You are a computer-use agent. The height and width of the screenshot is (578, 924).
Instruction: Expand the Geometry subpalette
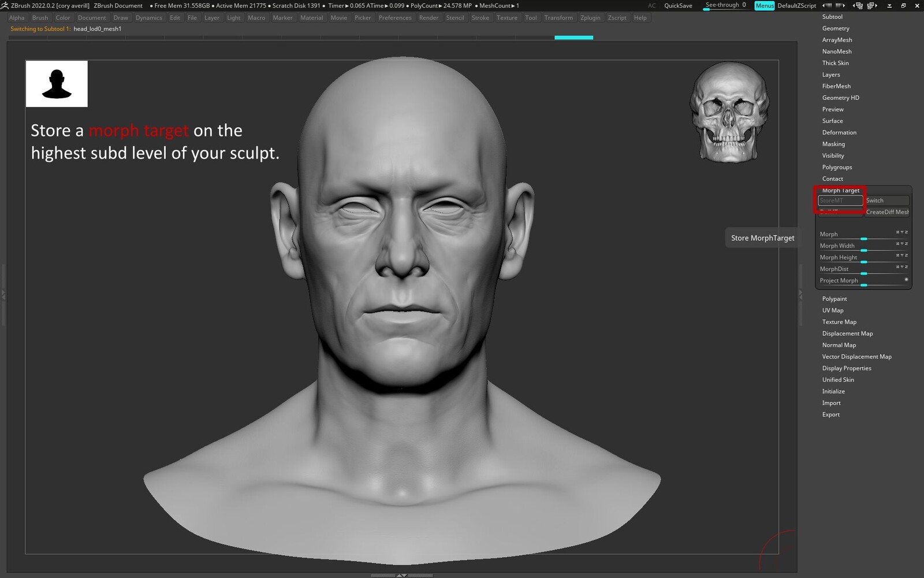coord(836,28)
